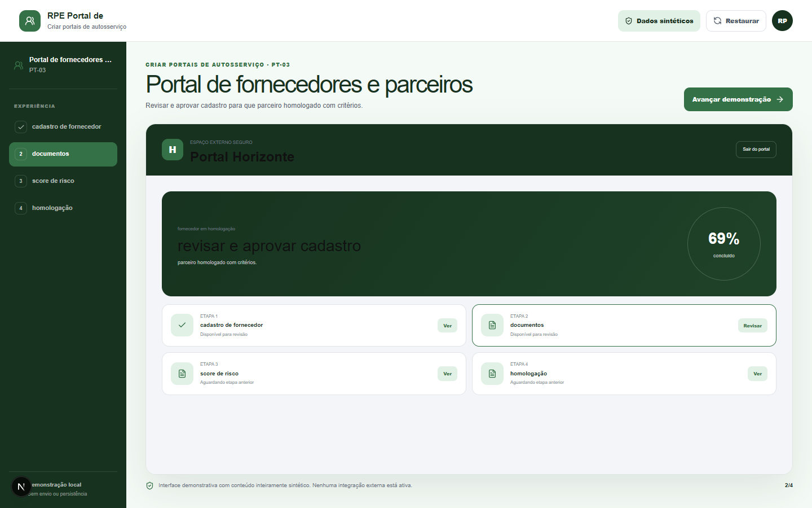Viewport: 812px width, 508px height.
Task: Click the ETAPA 3 label
Action: 209,365
